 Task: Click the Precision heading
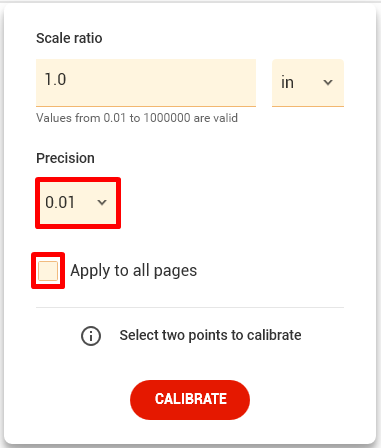click(x=65, y=158)
